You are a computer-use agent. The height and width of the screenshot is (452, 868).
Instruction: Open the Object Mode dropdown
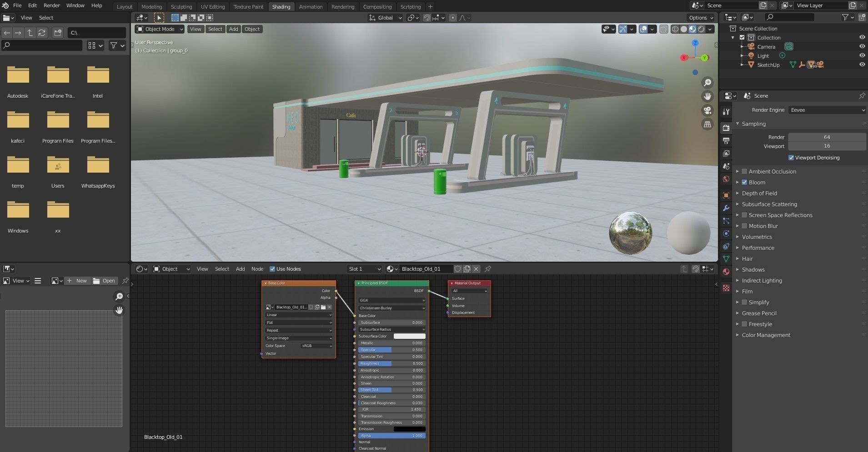[x=160, y=29]
